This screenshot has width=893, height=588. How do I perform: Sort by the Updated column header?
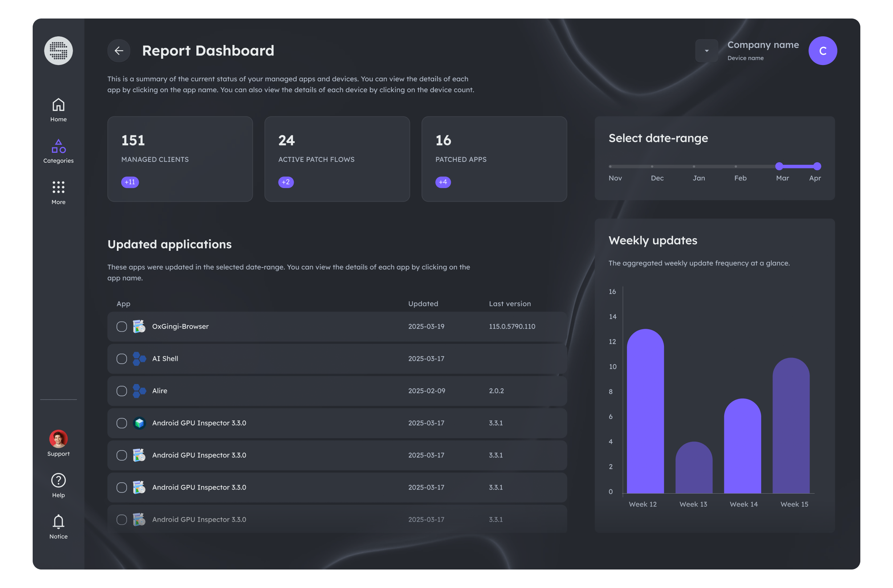pyautogui.click(x=423, y=303)
